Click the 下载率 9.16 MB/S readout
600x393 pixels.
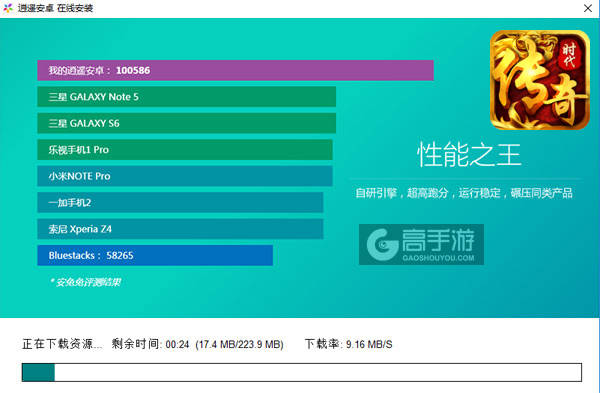pyautogui.click(x=349, y=344)
